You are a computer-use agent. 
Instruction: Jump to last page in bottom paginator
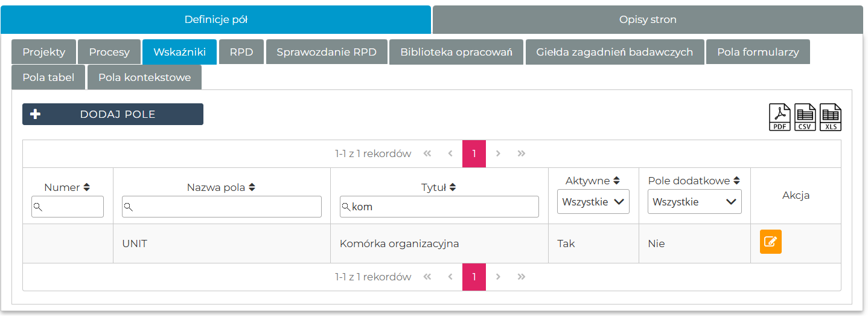pos(522,277)
